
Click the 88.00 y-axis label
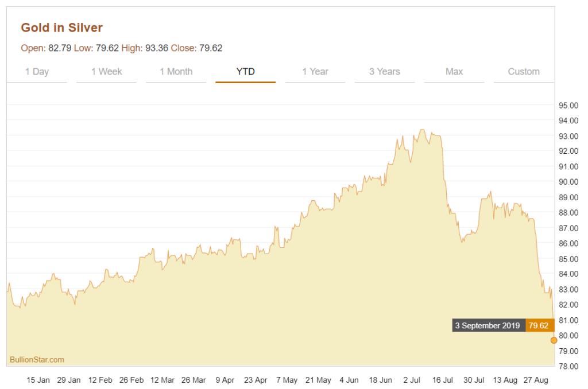[568, 212]
